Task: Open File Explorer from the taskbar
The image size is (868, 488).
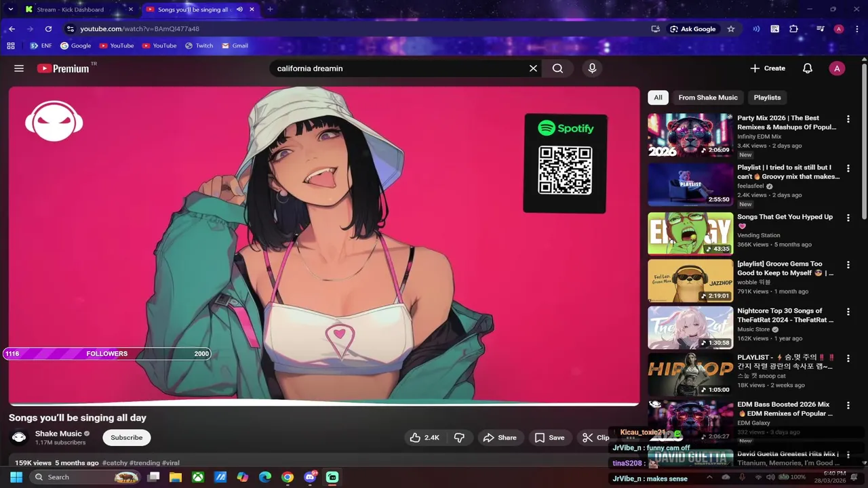Action: tap(176, 477)
